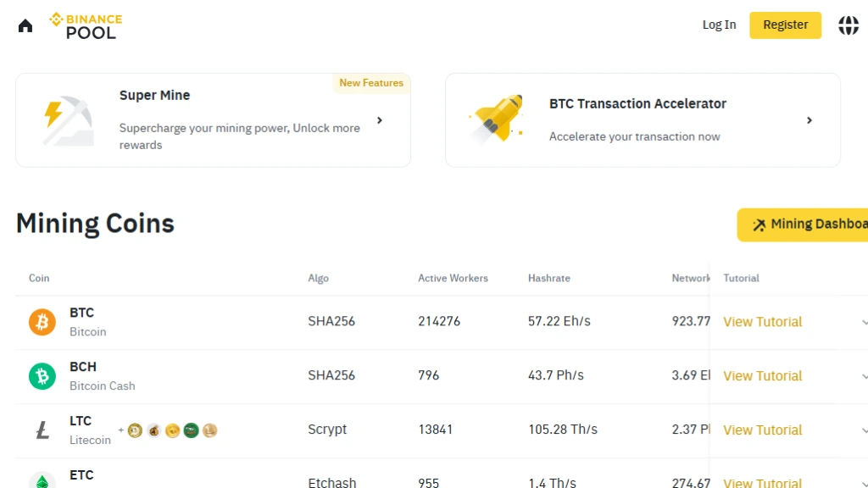Click the Hashrate column header
This screenshot has height=488, width=868.
tap(548, 278)
